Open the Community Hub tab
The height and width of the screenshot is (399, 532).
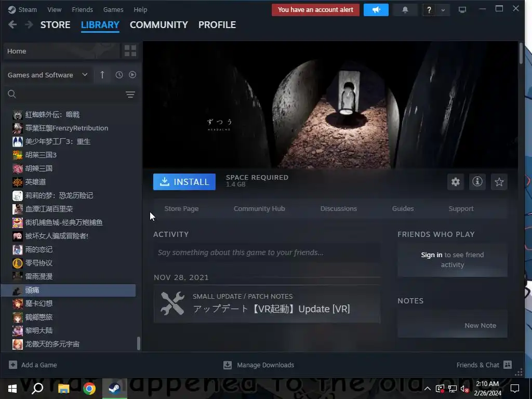(x=259, y=209)
